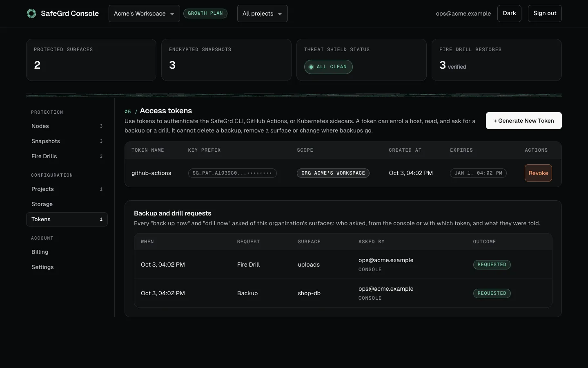Click the Fire Drill Restores card

tap(497, 60)
